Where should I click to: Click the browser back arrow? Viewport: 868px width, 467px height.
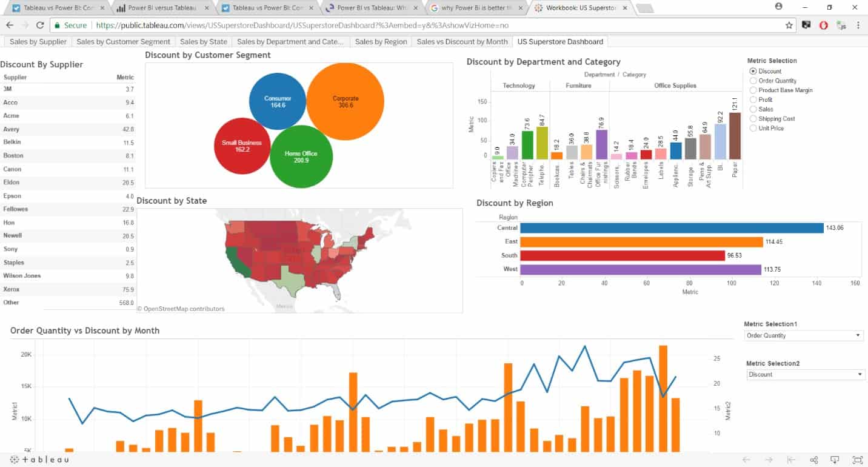tap(10, 25)
